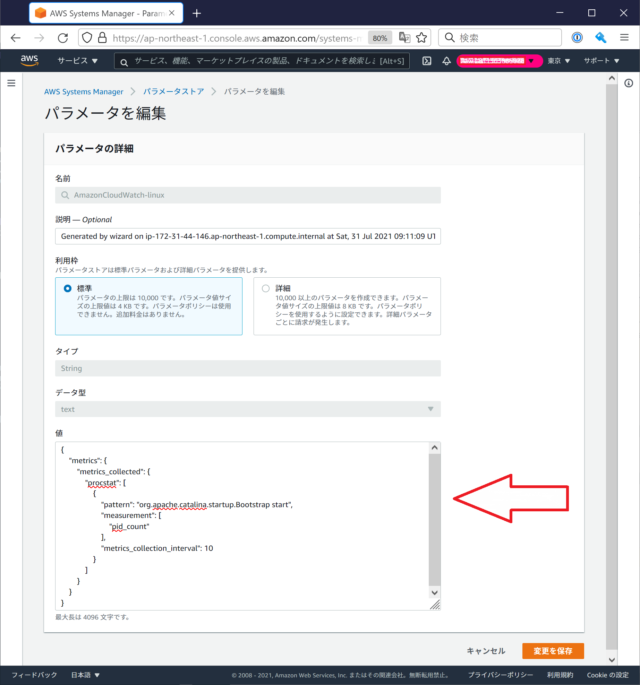Screen dimensions: 640x685
Task: Click パラメータストア breadcrumb link
Action: [x=173, y=92]
